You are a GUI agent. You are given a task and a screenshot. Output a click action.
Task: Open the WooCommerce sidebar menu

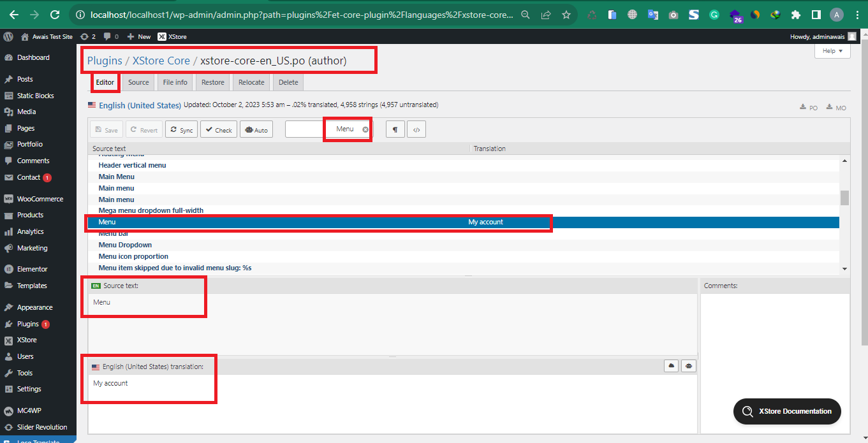(38, 199)
